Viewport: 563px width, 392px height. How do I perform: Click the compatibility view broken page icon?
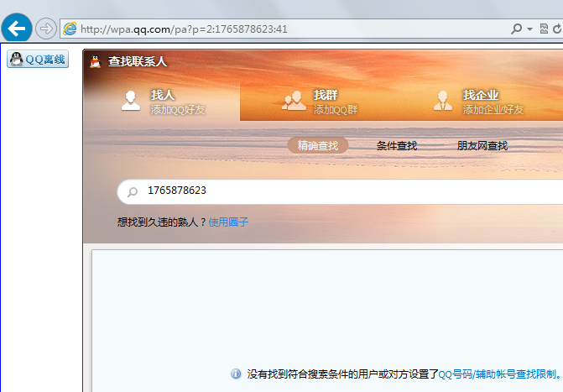pos(544,29)
